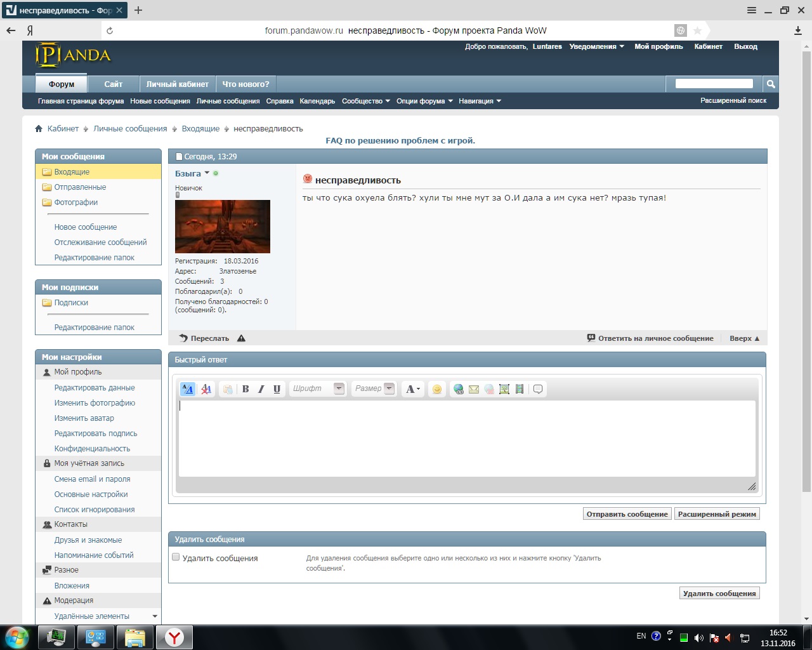Open Новое сообщение in the sidebar
This screenshot has width=812, height=650.
pos(86,227)
